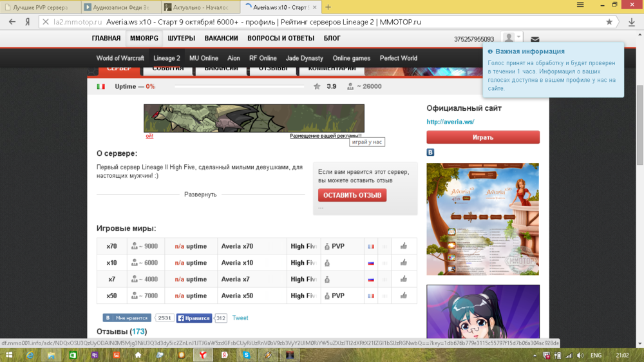Stop page loading with the X icon

(45, 22)
